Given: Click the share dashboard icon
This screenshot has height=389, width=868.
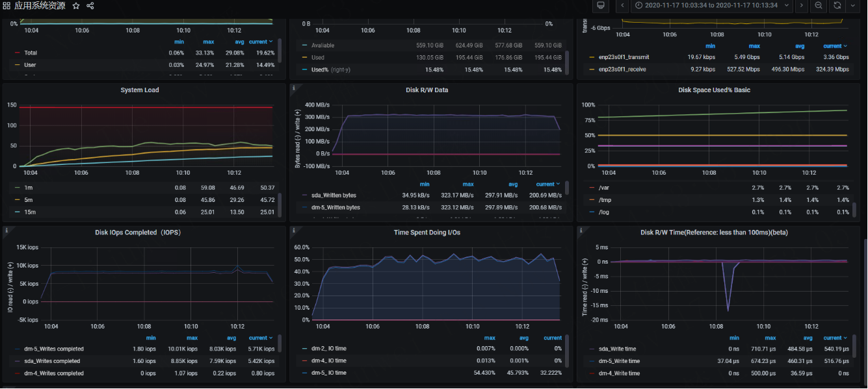Looking at the screenshot, I should [x=90, y=6].
